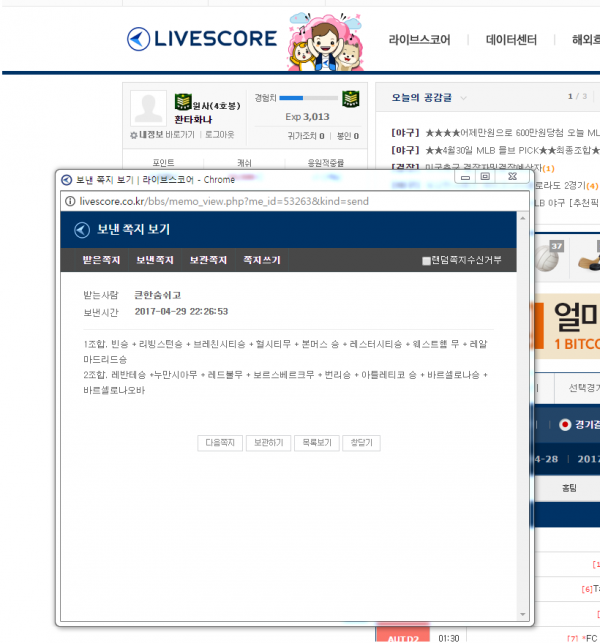Click the memo window address bar URL
The height and width of the screenshot is (643, 600).
pos(224,201)
